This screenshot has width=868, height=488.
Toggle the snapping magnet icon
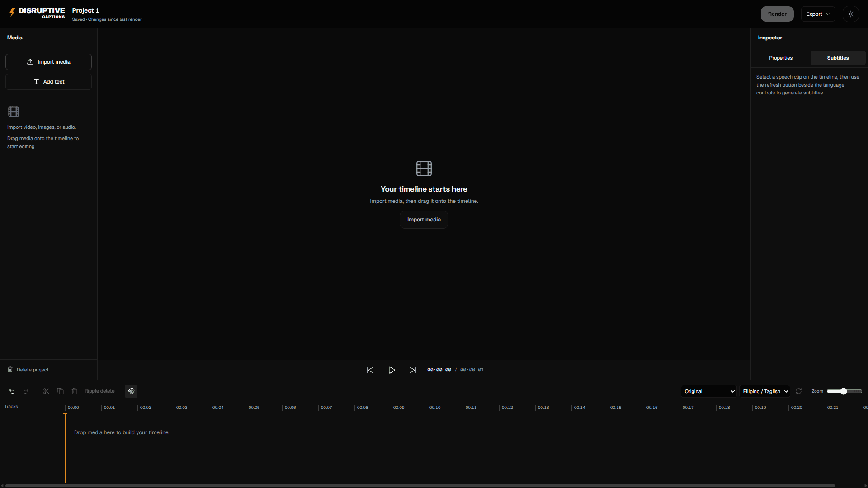[x=131, y=391]
